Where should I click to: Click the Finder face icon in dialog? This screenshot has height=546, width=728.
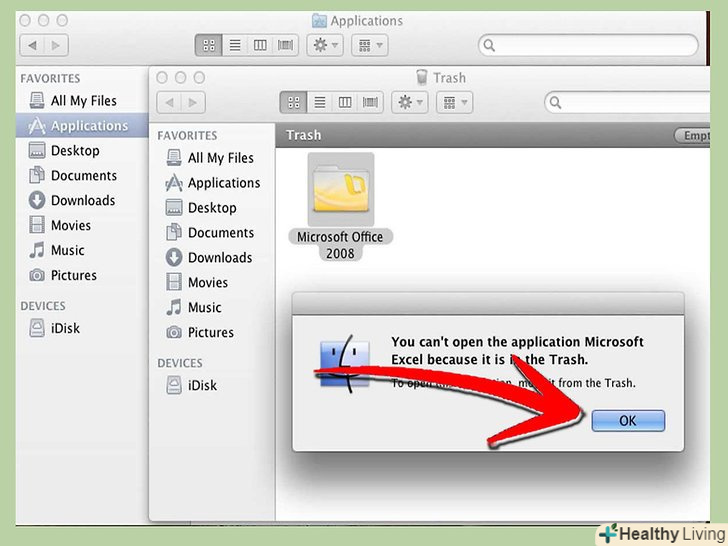point(344,364)
